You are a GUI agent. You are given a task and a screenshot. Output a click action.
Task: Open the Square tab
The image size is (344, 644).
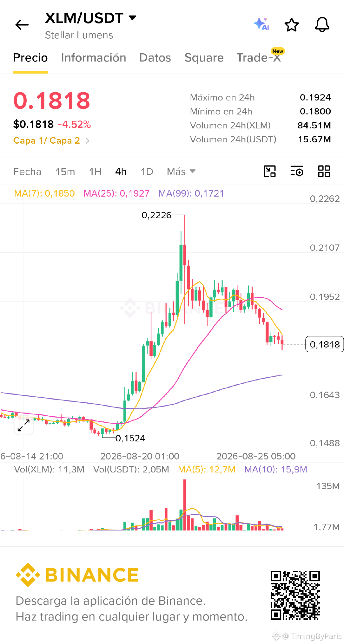coord(204,58)
